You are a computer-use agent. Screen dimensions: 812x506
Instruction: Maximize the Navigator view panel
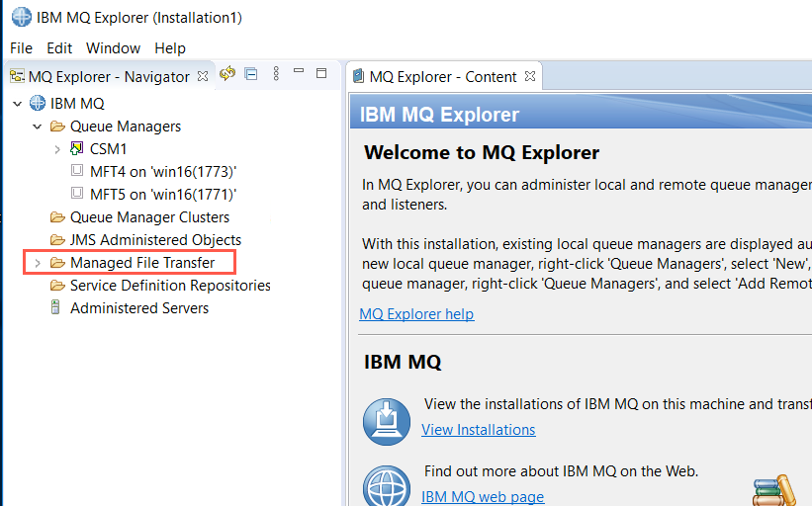click(x=321, y=73)
